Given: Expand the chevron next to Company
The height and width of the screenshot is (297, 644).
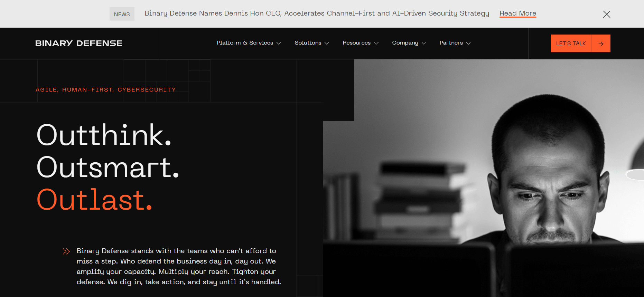Looking at the screenshot, I should [424, 43].
